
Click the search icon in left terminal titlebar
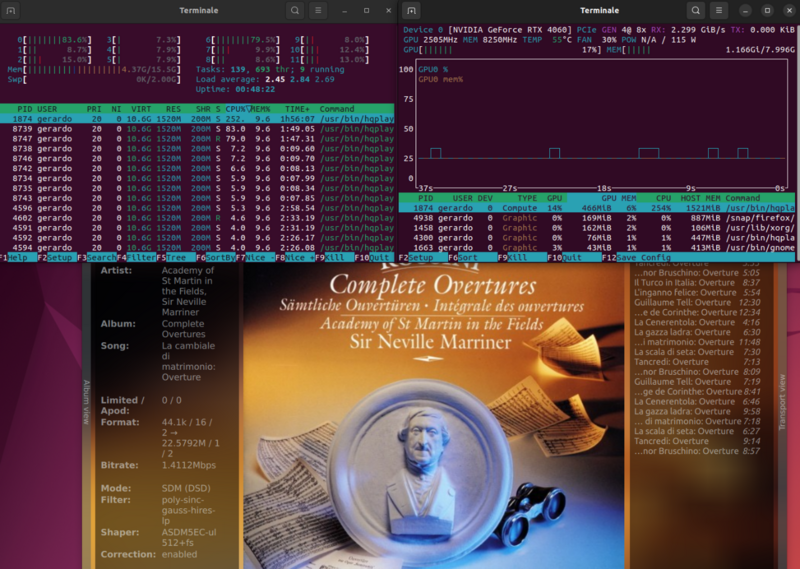295,10
